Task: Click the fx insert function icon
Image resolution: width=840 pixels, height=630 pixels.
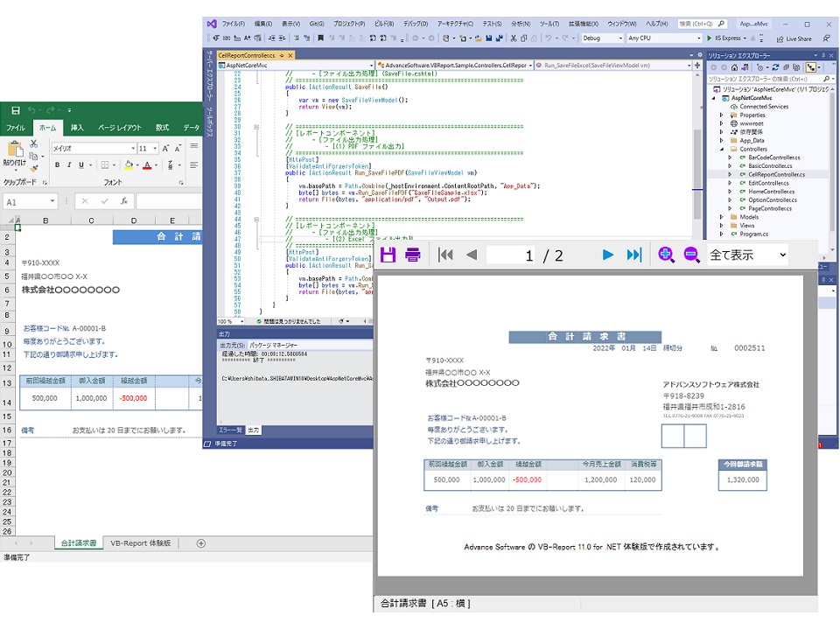Action: [x=123, y=201]
